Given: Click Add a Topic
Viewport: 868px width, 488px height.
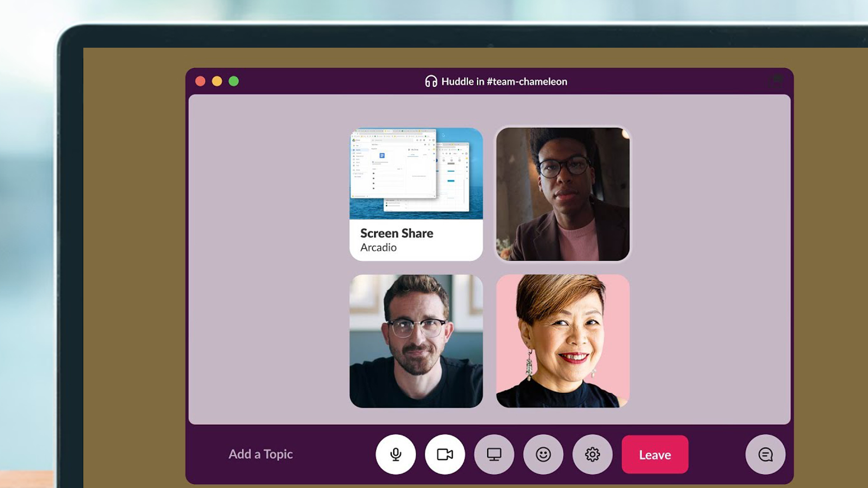Looking at the screenshot, I should pyautogui.click(x=261, y=454).
